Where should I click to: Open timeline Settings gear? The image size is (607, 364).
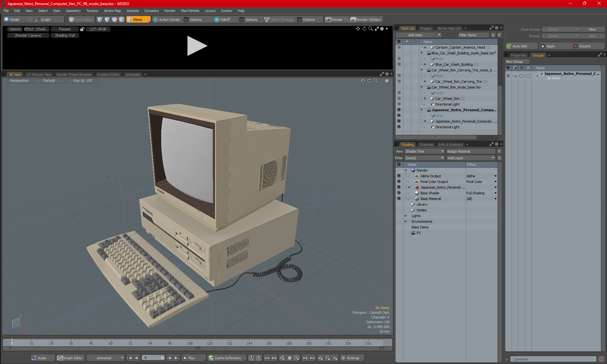343,358
